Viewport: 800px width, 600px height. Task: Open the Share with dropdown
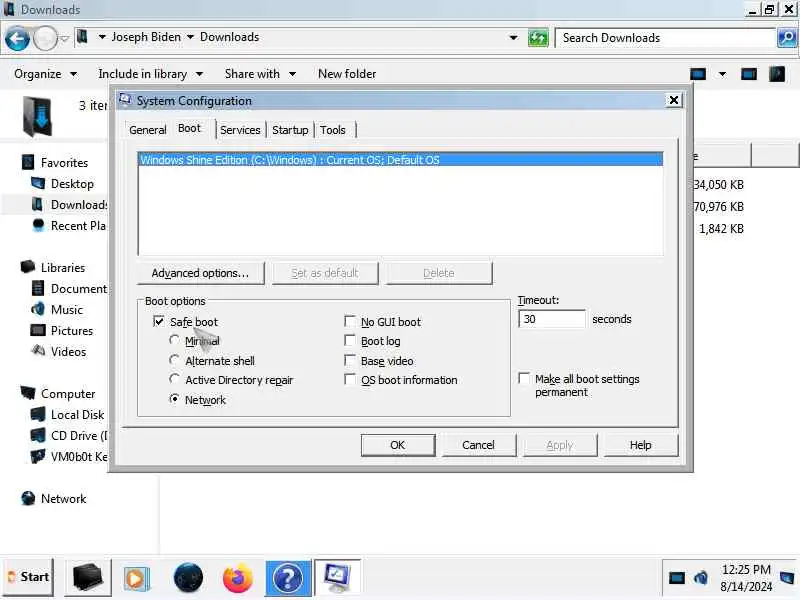tap(260, 74)
